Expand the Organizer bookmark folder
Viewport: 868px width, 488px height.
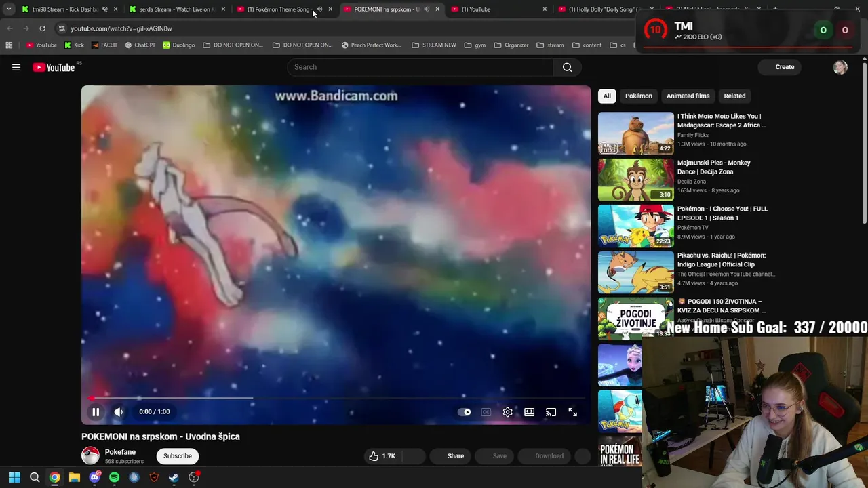coord(511,45)
